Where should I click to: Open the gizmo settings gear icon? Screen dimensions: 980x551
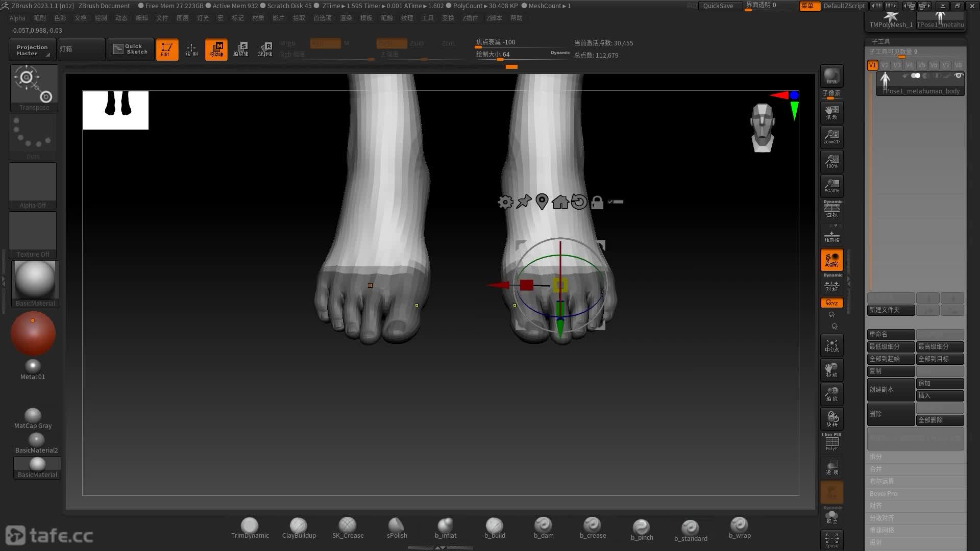click(x=505, y=202)
